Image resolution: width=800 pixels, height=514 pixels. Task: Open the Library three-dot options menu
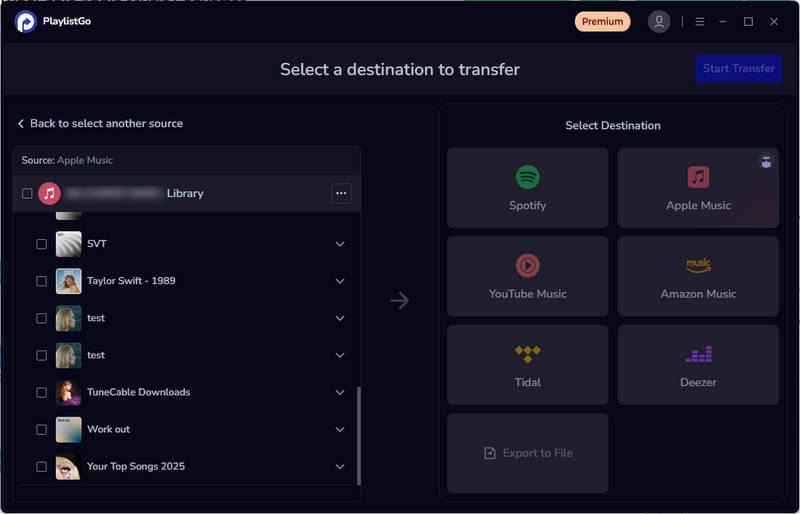click(x=341, y=193)
